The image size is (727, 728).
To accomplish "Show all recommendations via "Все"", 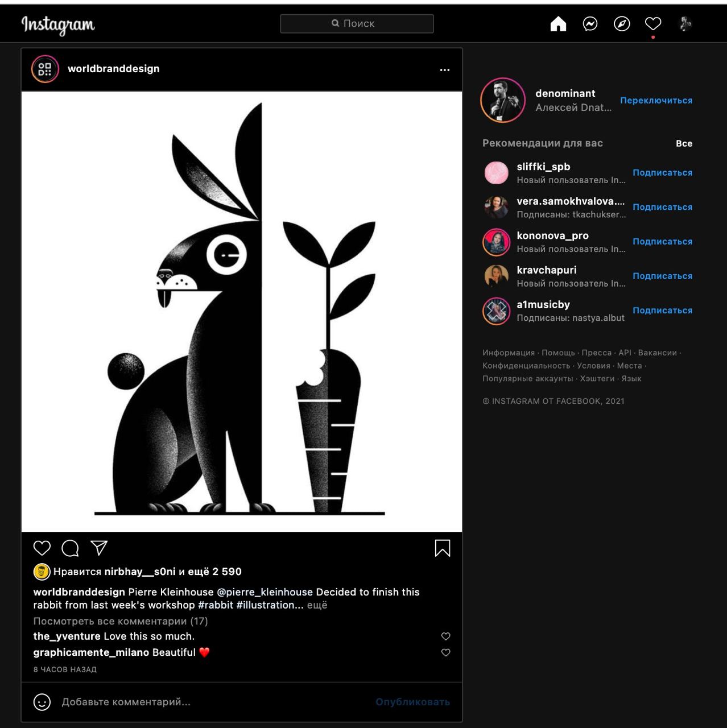I will 684,143.
